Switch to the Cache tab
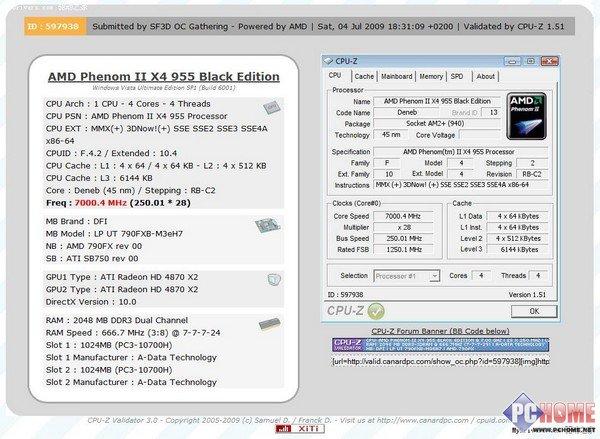The height and width of the screenshot is (439, 600). pos(364,76)
